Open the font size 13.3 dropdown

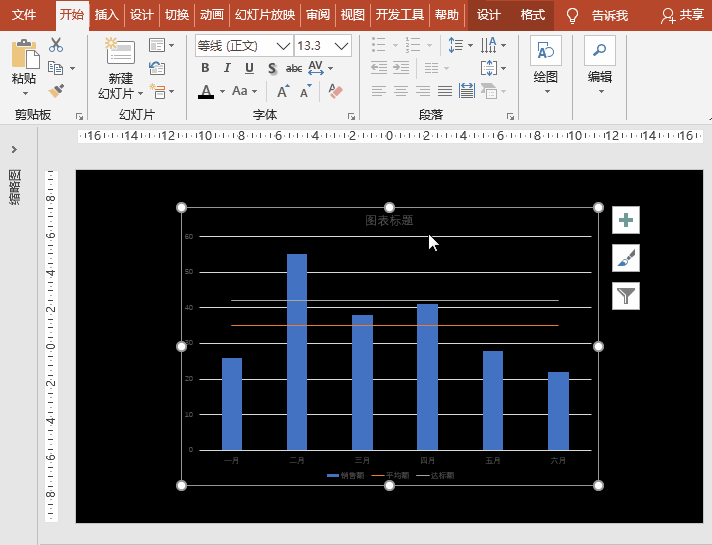coord(341,46)
